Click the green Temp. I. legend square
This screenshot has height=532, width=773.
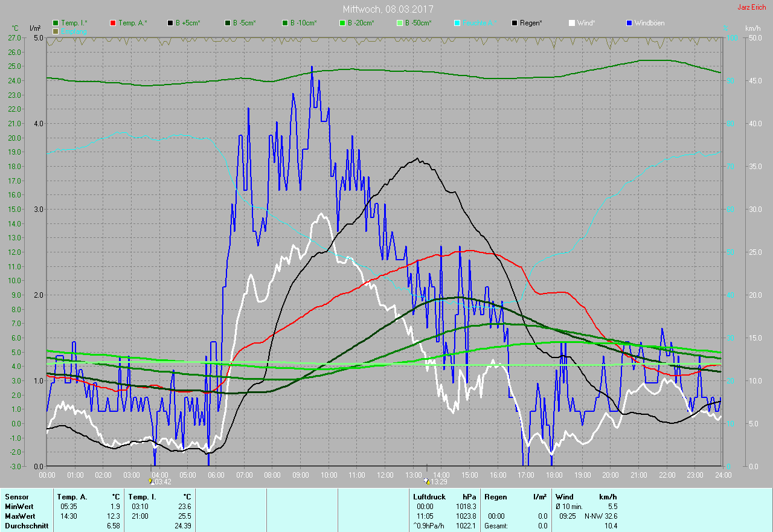[x=56, y=23]
